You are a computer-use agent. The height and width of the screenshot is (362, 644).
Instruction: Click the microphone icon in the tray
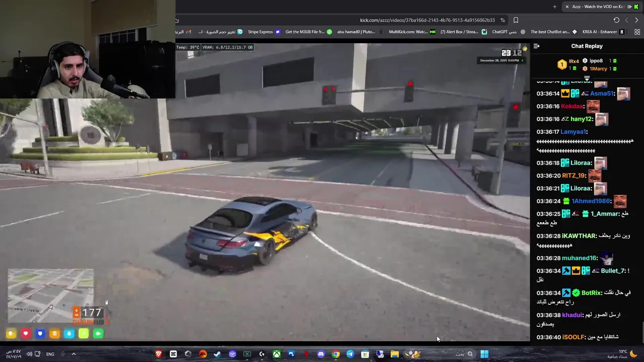(63, 354)
